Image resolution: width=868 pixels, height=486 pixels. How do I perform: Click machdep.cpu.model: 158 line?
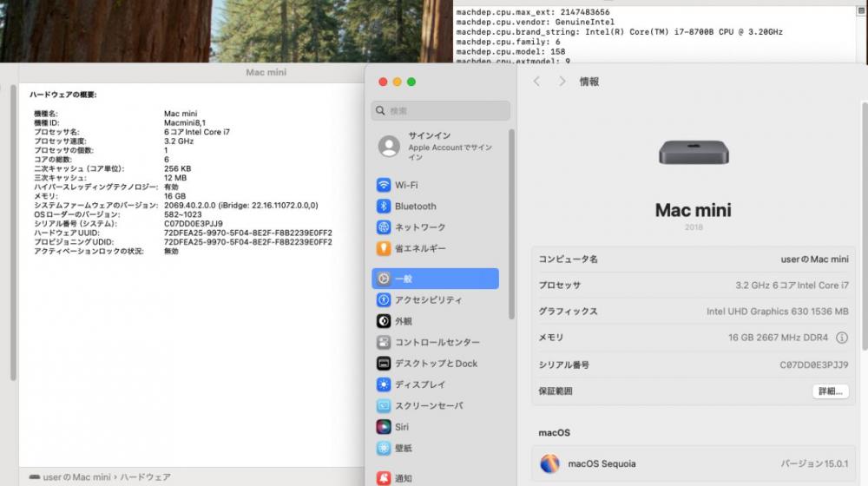point(510,51)
